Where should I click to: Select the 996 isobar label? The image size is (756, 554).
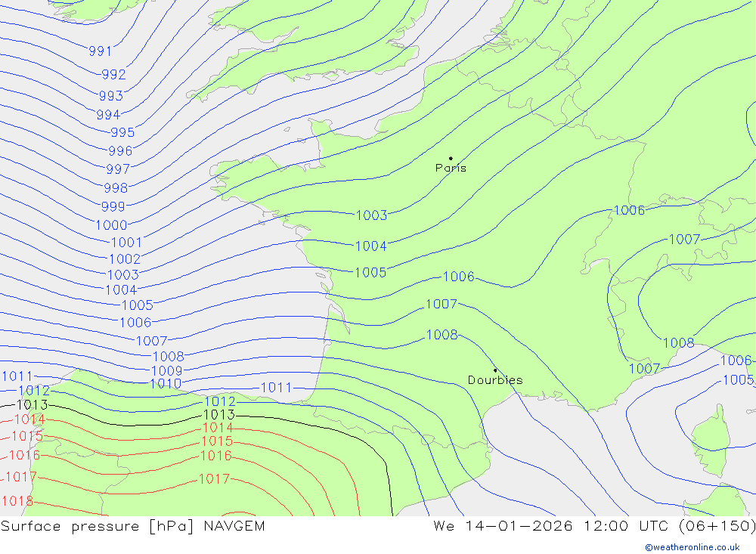[120, 151]
